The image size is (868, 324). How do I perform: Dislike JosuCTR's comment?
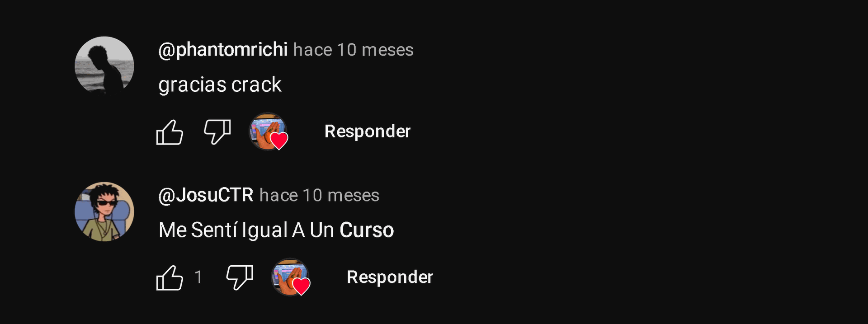point(240,277)
